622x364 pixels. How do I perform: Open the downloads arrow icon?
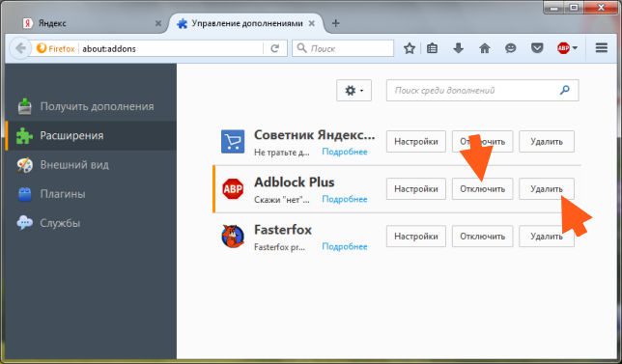point(458,48)
